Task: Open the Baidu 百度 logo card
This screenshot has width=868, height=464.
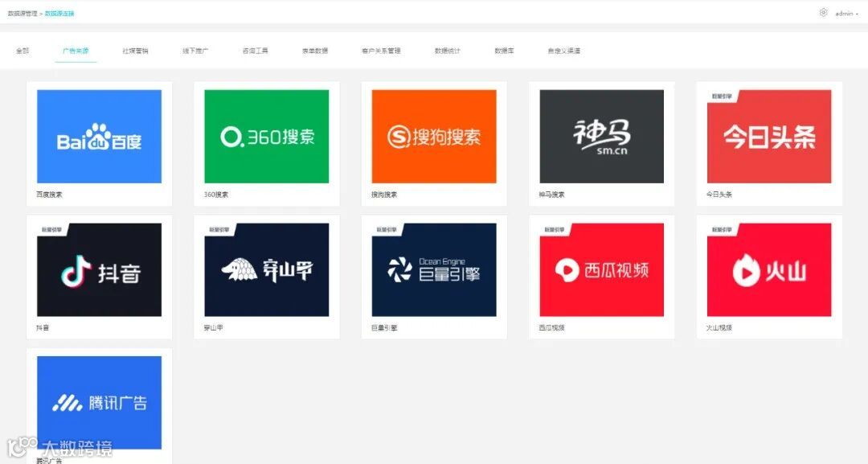Action: pyautogui.click(x=99, y=136)
